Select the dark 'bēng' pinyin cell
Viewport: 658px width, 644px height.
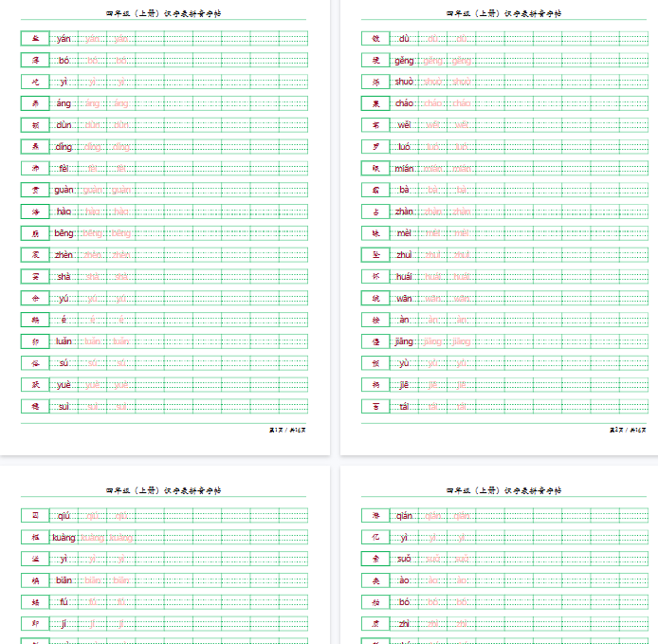click(64, 233)
